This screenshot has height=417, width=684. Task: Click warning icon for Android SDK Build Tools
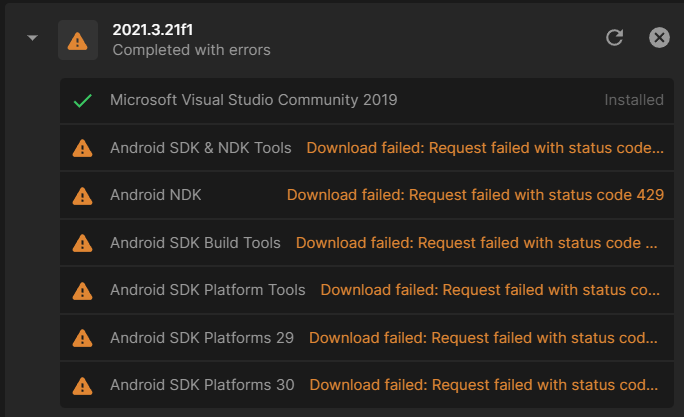coord(82,243)
